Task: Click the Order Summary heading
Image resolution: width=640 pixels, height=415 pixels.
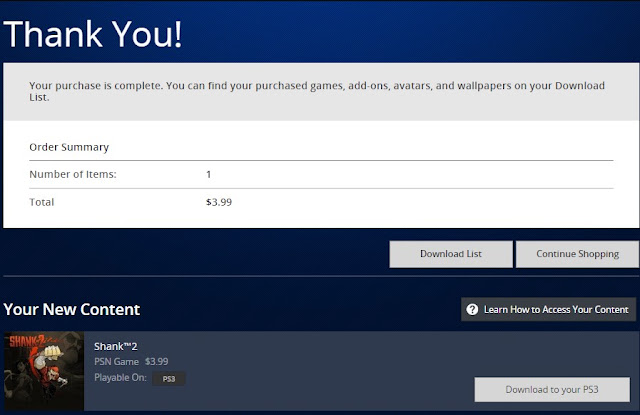Action: tap(69, 147)
